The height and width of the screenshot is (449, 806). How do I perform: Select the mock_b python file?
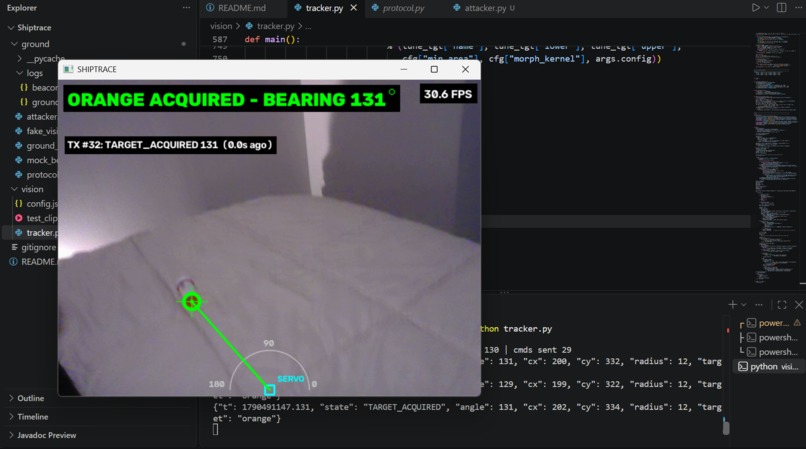pyautogui.click(x=36, y=160)
